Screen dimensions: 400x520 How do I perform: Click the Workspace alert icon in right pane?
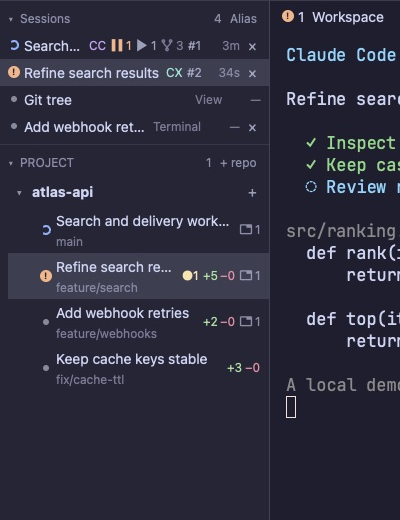click(288, 16)
